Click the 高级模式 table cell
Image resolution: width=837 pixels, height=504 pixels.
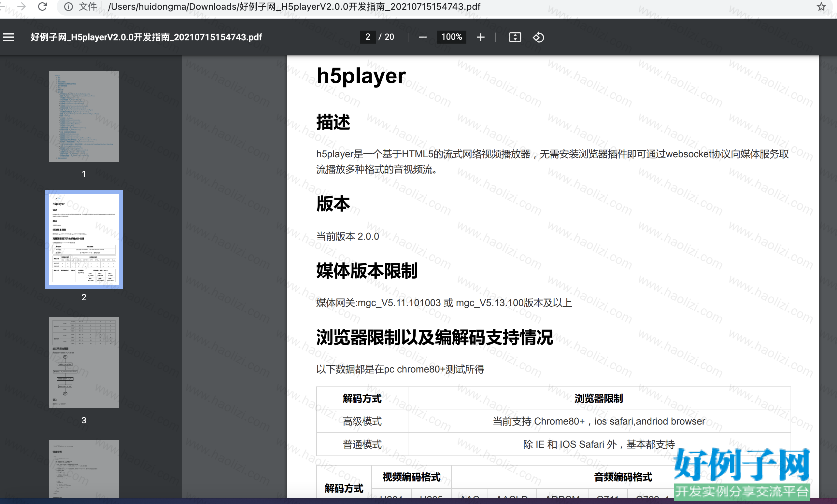tap(362, 421)
